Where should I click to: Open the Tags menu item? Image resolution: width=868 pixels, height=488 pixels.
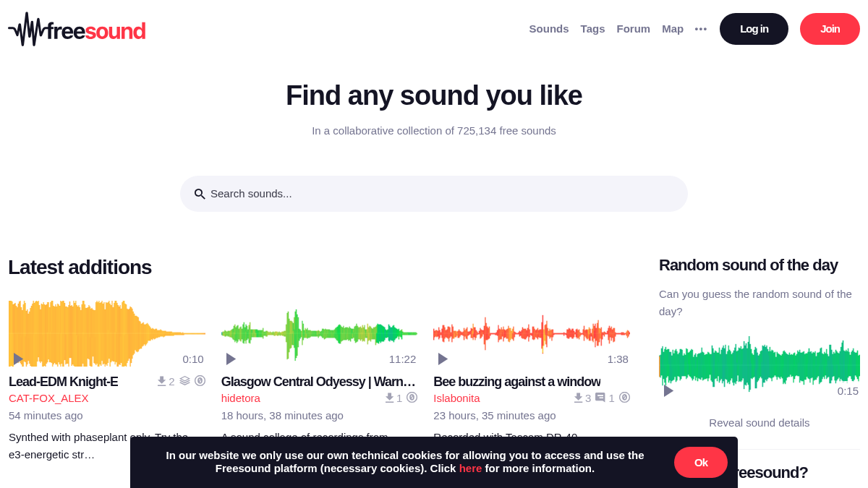pyautogui.click(x=592, y=29)
